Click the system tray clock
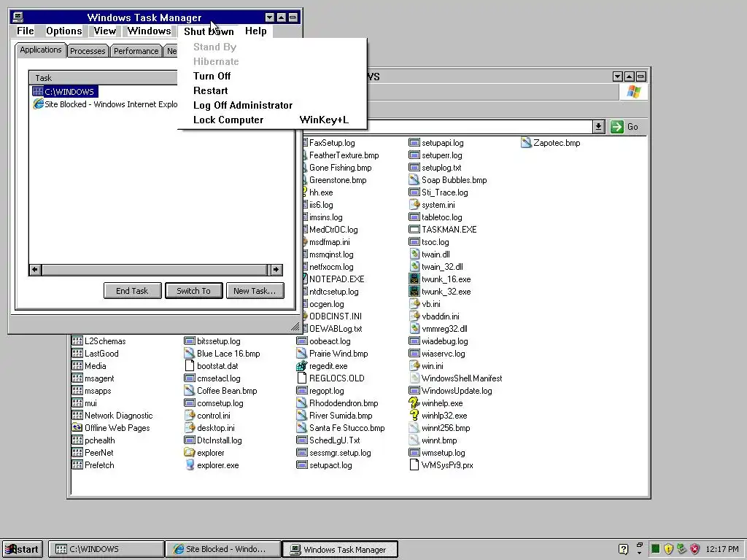 tap(722, 550)
